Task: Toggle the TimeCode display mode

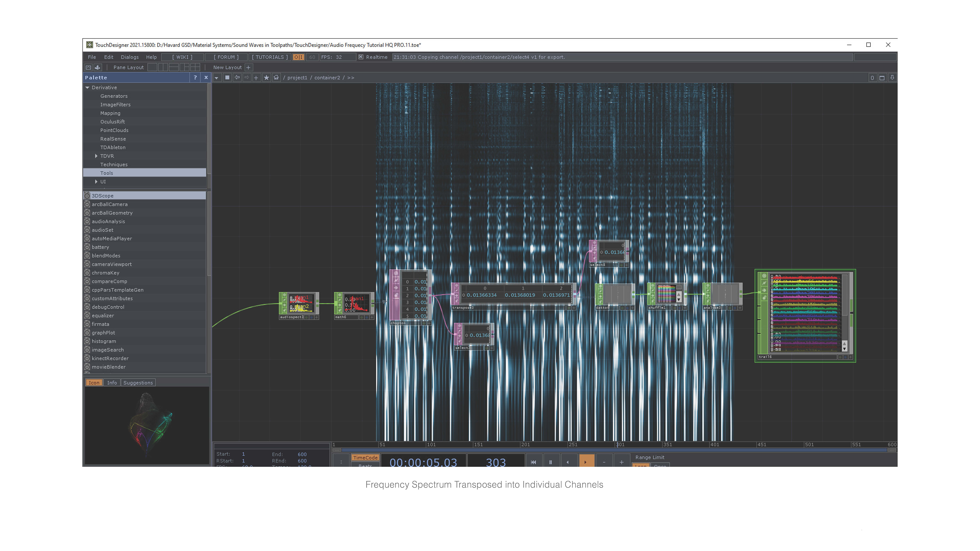Action: (365, 458)
